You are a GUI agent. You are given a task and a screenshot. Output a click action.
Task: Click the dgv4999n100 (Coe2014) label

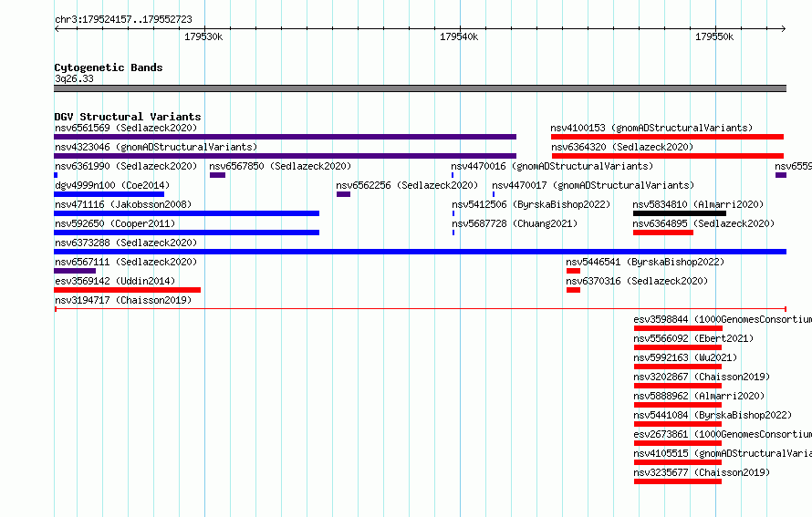[112, 185]
